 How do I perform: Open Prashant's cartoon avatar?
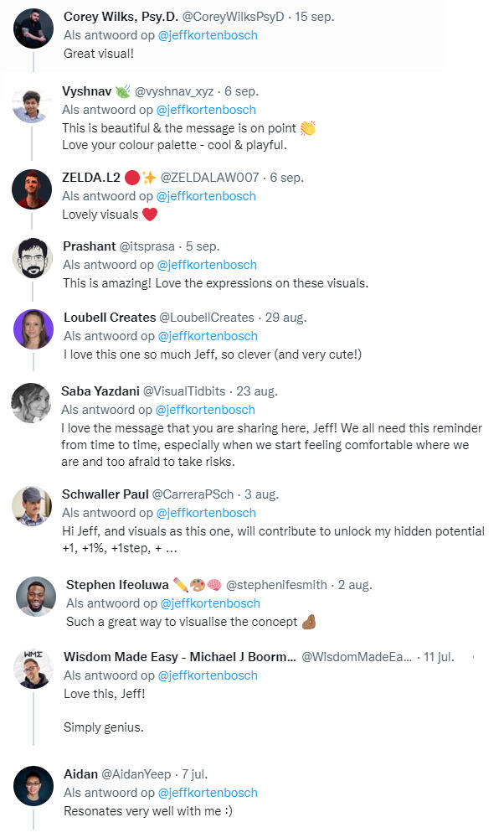pos(32,259)
